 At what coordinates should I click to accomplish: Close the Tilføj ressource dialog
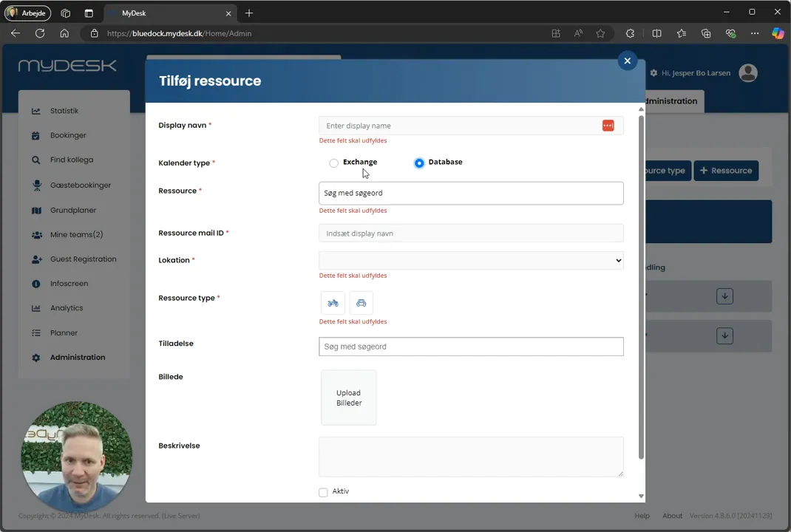click(x=627, y=61)
